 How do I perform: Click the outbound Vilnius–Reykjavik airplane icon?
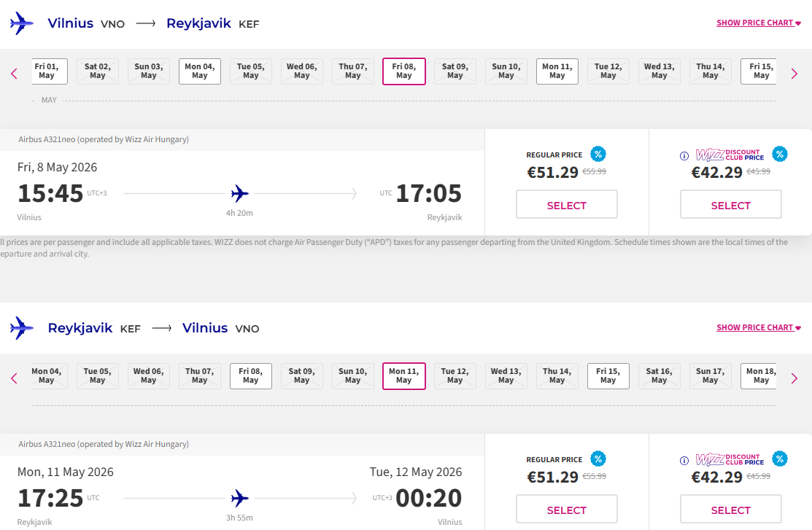click(x=22, y=23)
